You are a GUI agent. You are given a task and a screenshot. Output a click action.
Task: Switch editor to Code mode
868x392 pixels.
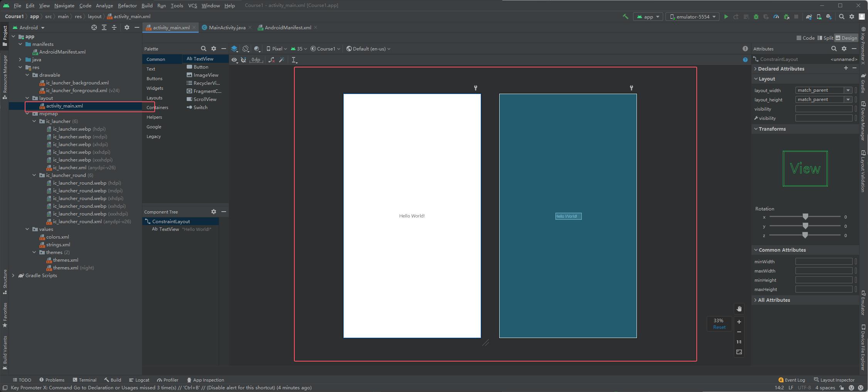(x=806, y=38)
